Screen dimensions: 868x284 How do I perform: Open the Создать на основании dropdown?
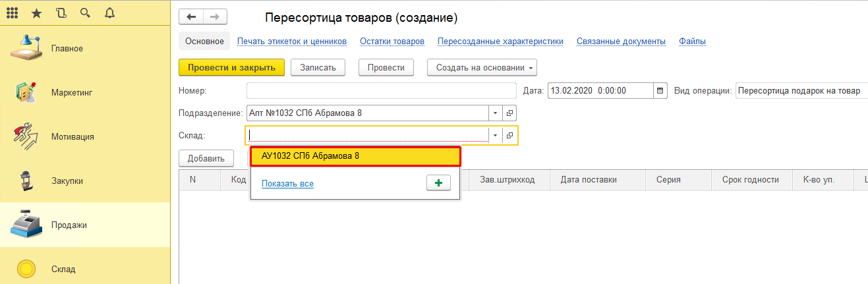[482, 67]
